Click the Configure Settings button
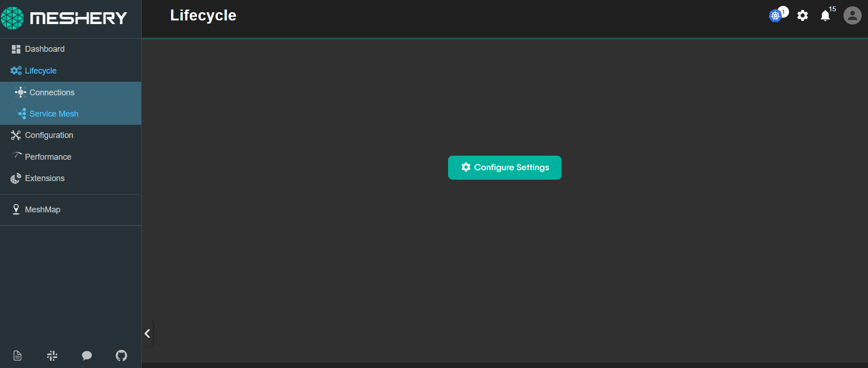Viewport: 868px width, 368px height. [x=505, y=167]
